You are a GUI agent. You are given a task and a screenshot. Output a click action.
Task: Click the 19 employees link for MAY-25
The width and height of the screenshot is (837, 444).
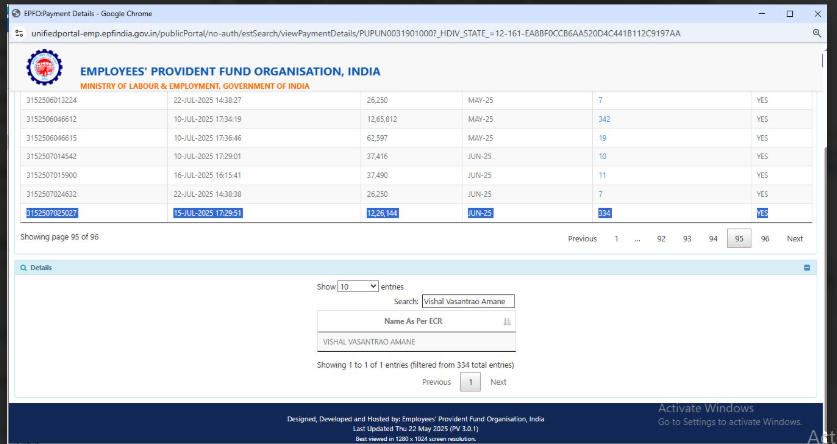pyautogui.click(x=602, y=138)
